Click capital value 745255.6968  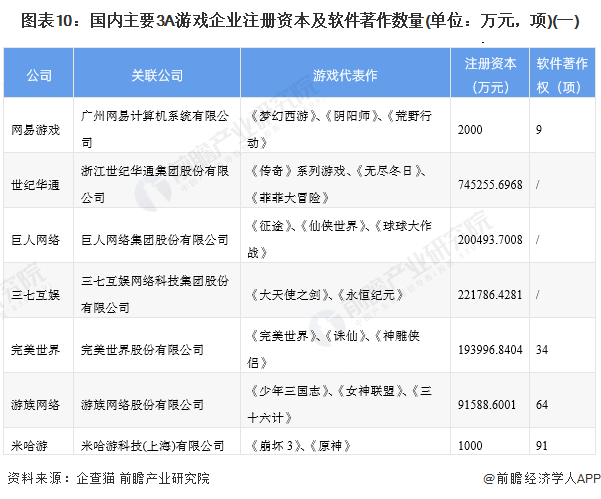(x=490, y=180)
